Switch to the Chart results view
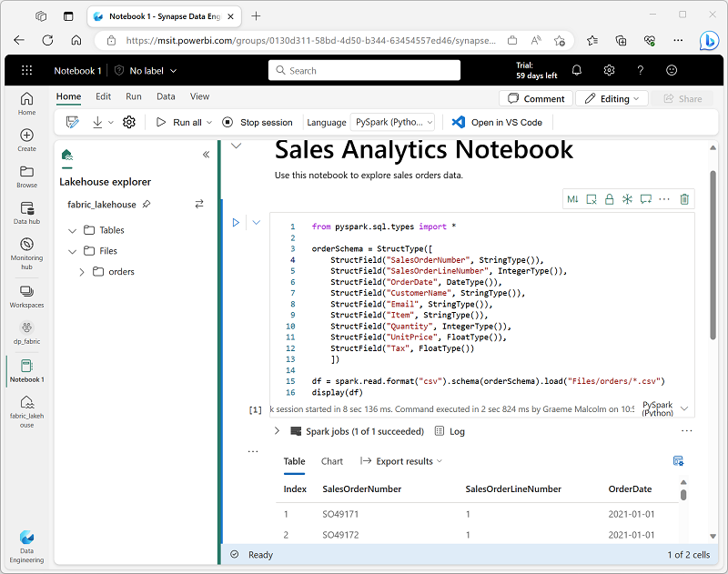728x574 pixels. pos(331,461)
